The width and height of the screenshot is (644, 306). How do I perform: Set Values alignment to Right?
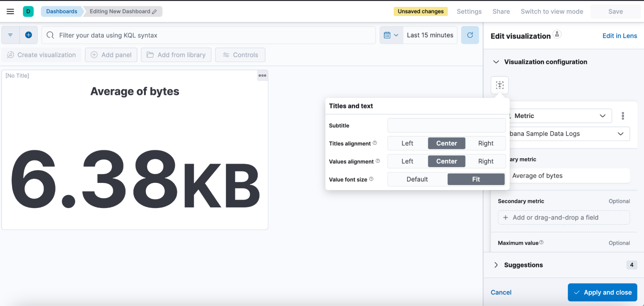485,161
